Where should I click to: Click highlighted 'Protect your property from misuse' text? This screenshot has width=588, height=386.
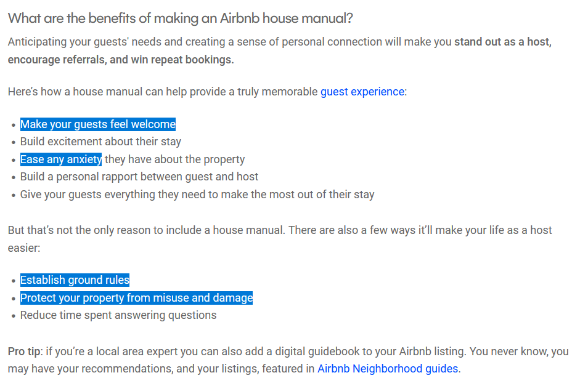click(x=136, y=298)
